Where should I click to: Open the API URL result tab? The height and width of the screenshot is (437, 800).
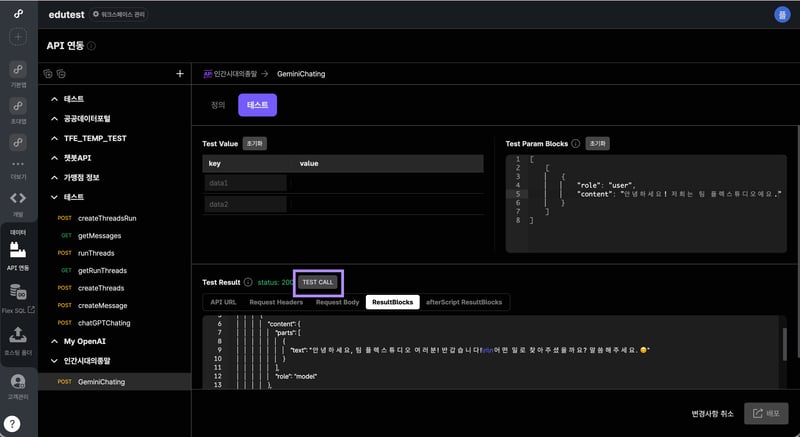(x=223, y=302)
